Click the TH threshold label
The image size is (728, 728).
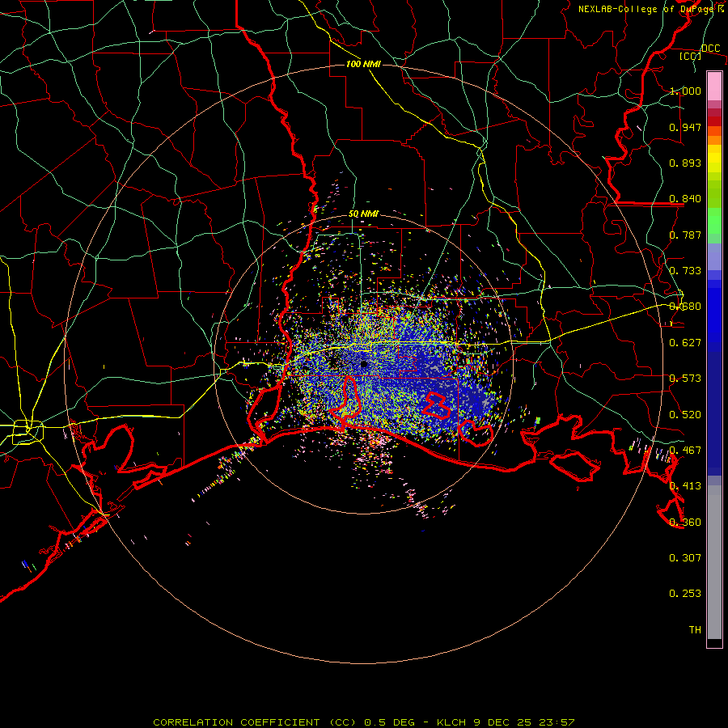click(695, 630)
